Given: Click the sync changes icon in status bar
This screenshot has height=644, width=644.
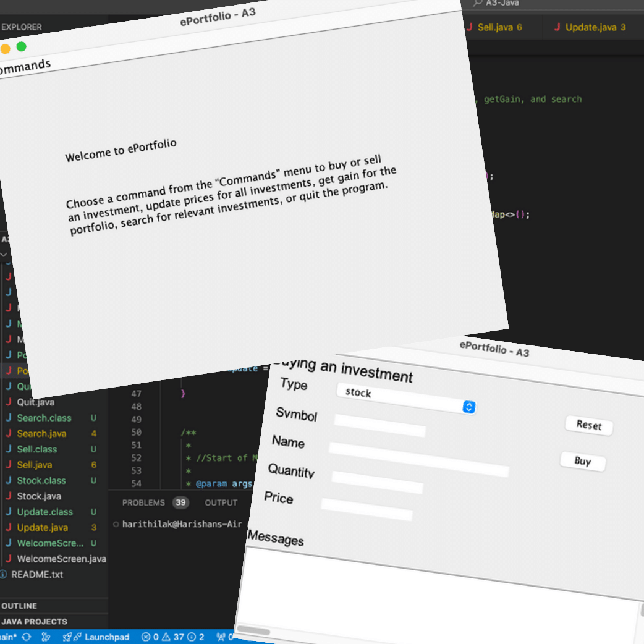Looking at the screenshot, I should coord(26,637).
